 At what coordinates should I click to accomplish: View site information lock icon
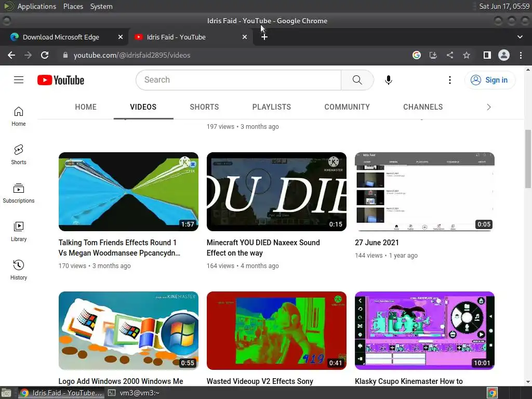65,55
